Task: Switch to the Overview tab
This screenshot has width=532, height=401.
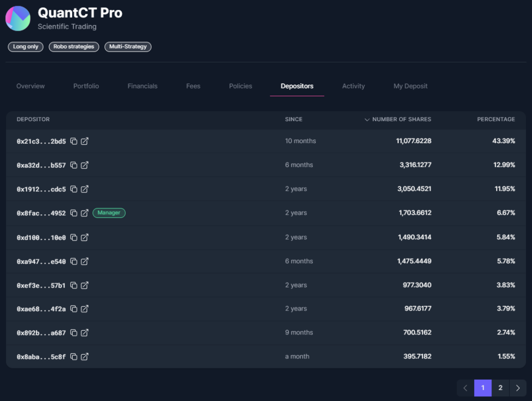Action: [31, 86]
